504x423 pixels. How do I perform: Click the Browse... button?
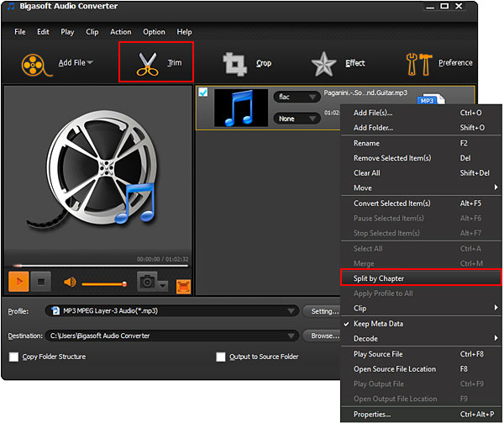[x=322, y=336]
